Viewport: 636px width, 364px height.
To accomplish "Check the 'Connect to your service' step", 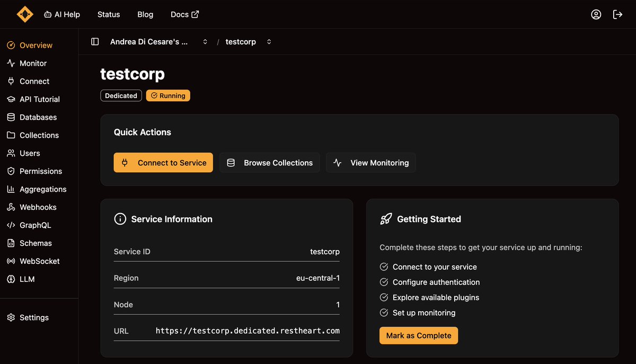I will pyautogui.click(x=384, y=267).
